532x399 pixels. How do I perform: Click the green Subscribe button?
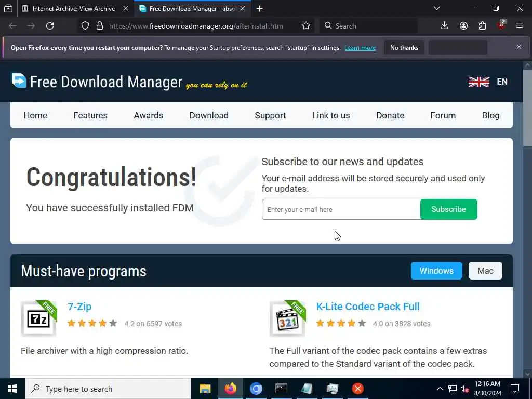448,209
